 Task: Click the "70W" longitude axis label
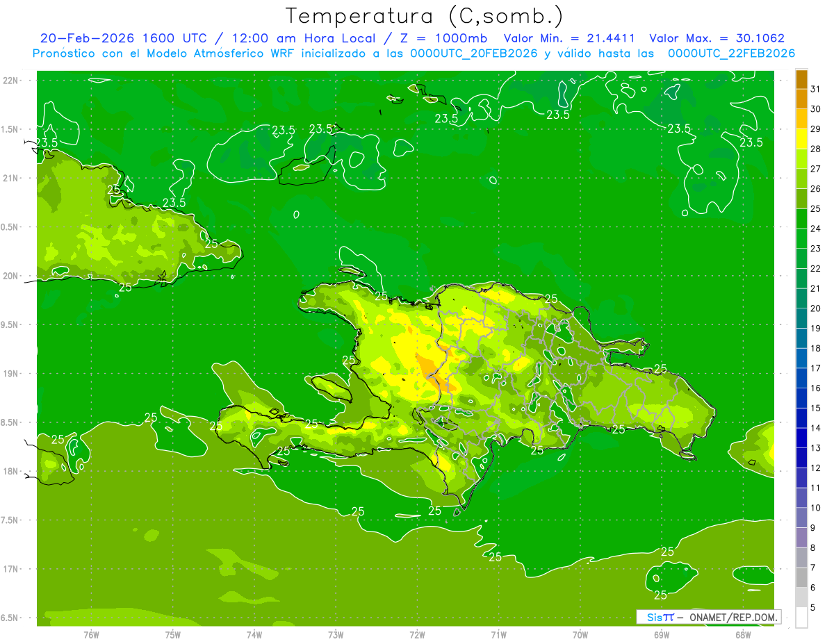(580, 635)
